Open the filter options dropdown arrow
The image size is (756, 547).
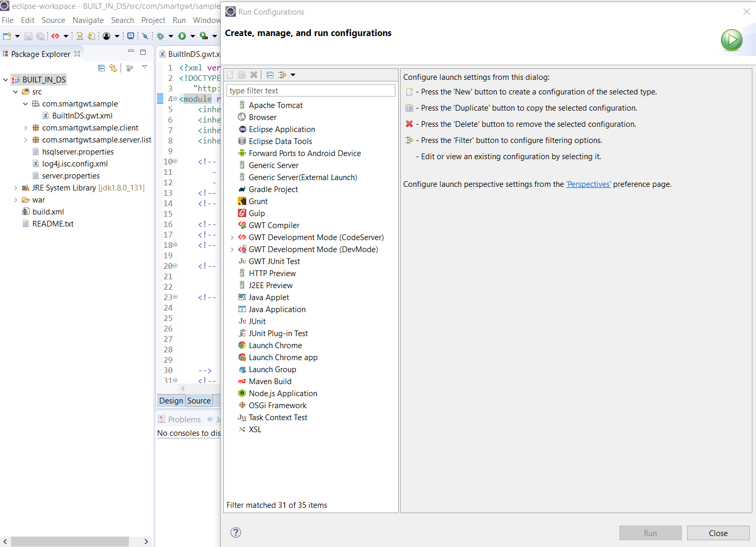click(293, 75)
